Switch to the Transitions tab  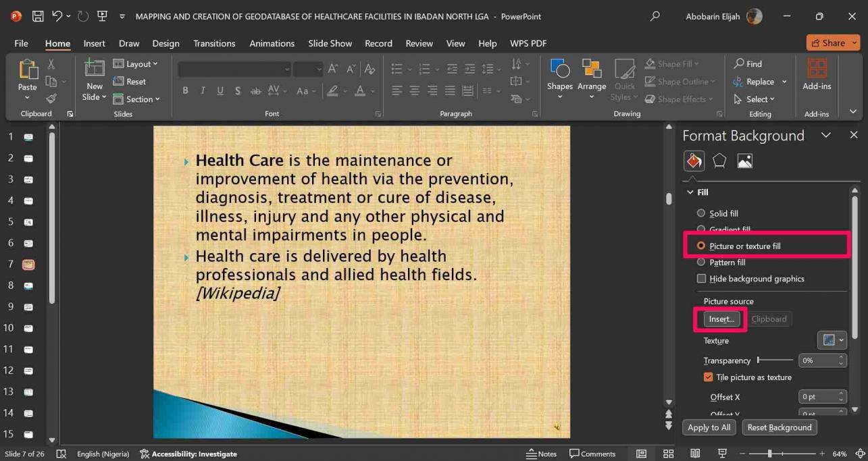pos(214,43)
